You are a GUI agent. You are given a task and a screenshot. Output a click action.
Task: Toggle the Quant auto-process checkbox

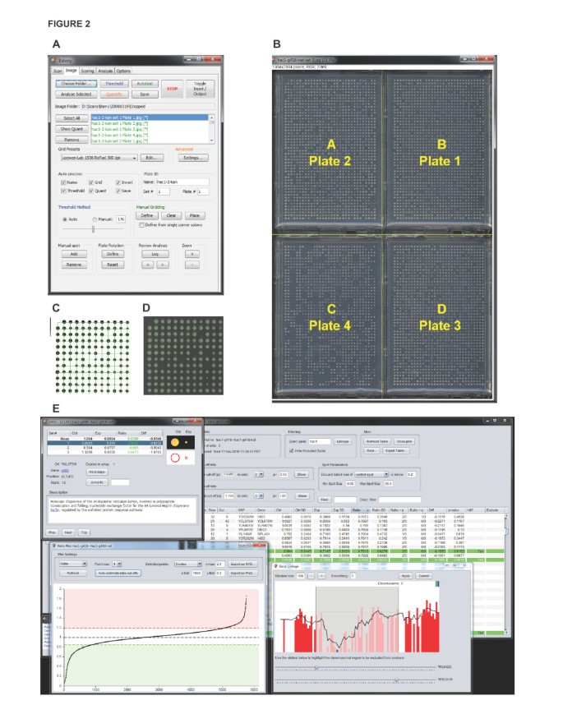coord(91,191)
